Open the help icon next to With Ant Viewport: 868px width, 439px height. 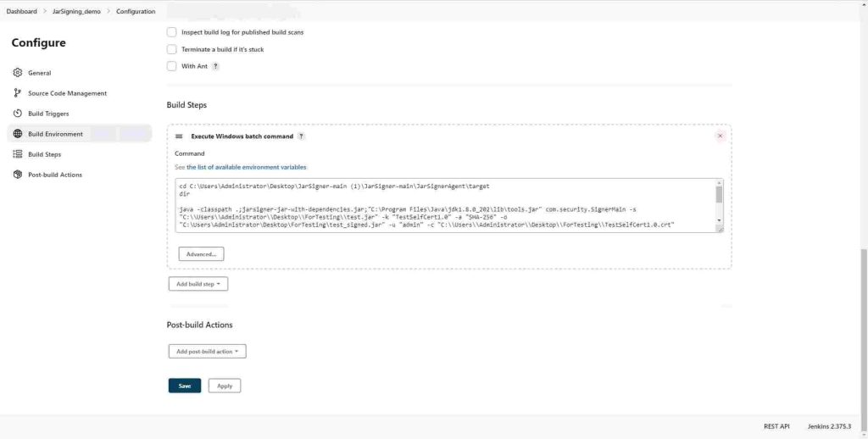tap(214, 66)
